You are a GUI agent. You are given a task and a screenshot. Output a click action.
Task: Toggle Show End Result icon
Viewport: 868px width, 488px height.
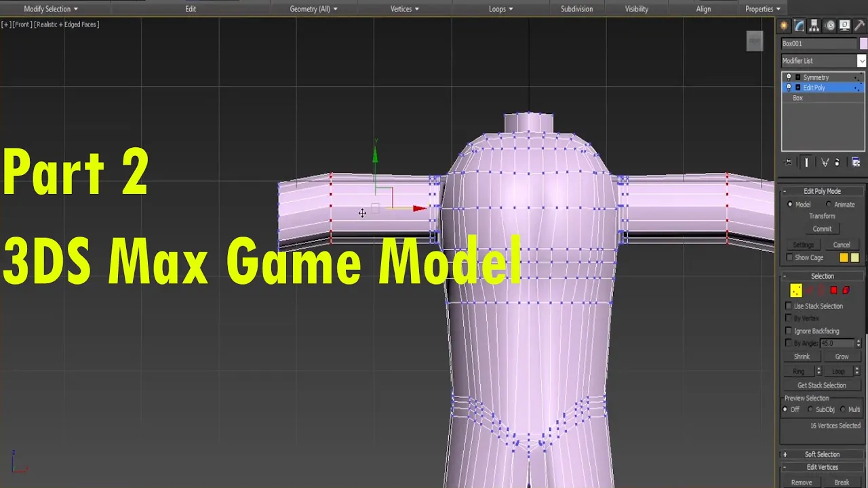click(x=806, y=163)
